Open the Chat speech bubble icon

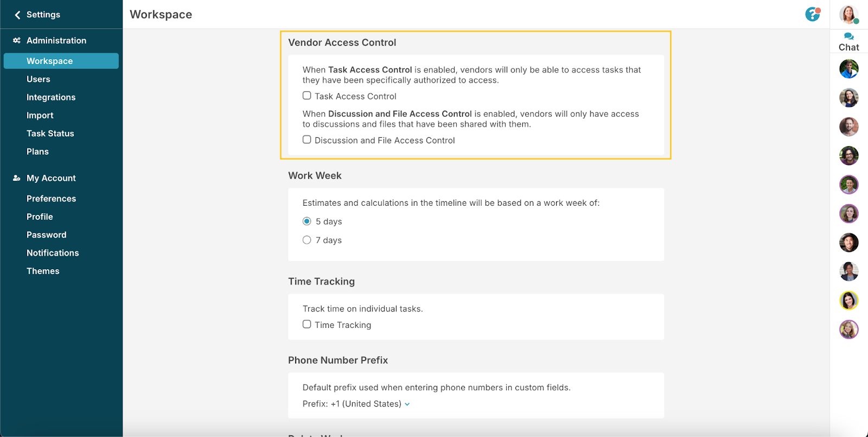[848, 36]
